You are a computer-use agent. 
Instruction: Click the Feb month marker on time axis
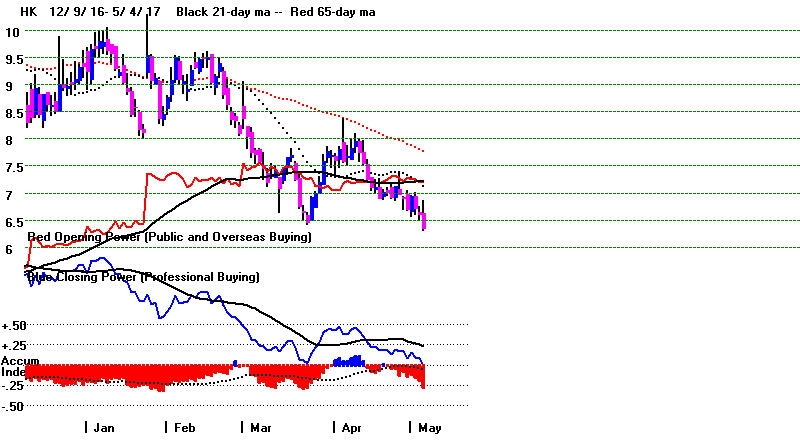point(183,427)
